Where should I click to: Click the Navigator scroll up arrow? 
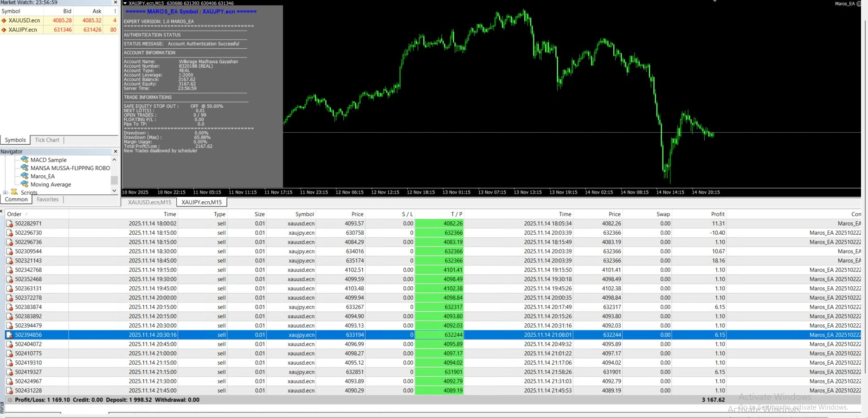(114, 160)
